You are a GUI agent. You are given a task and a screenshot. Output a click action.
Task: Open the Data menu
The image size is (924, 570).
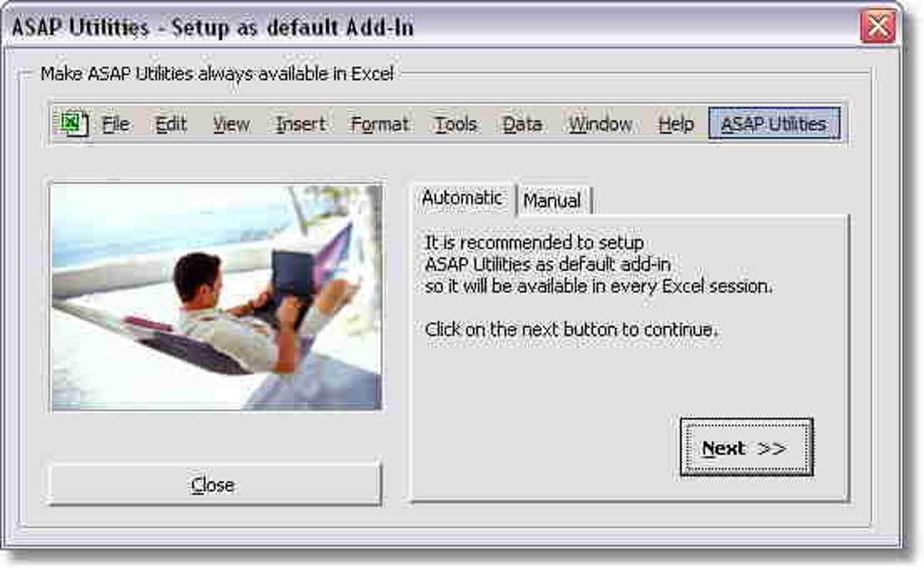[x=522, y=124]
